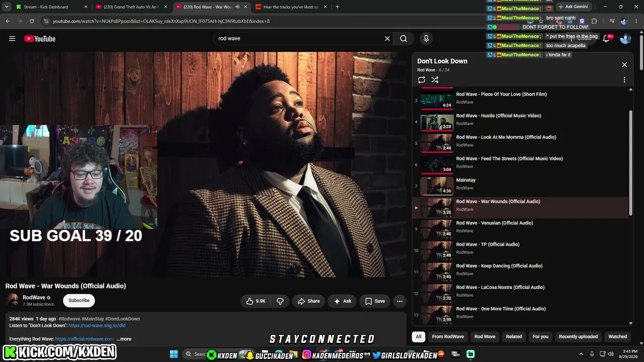Image resolution: width=644 pixels, height=362 pixels.
Task: Run search with the magnifier button
Action: coord(404,39)
